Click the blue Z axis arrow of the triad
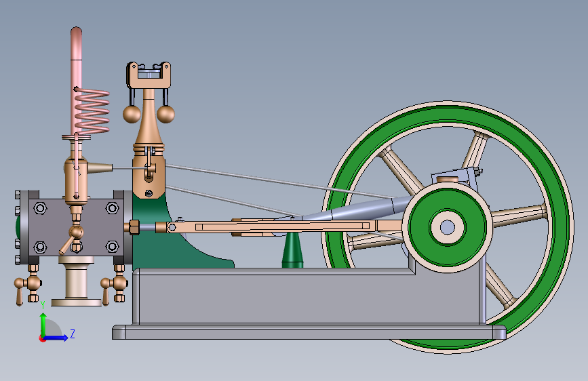 click(x=56, y=338)
